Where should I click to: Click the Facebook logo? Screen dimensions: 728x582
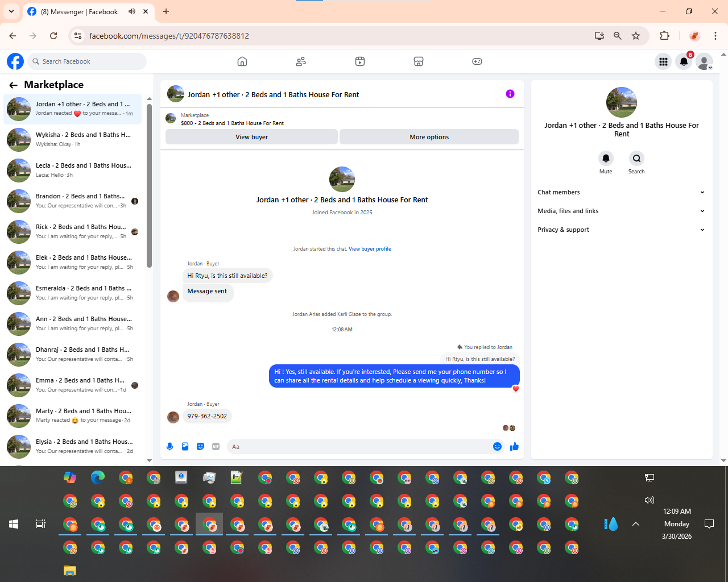pos(15,61)
